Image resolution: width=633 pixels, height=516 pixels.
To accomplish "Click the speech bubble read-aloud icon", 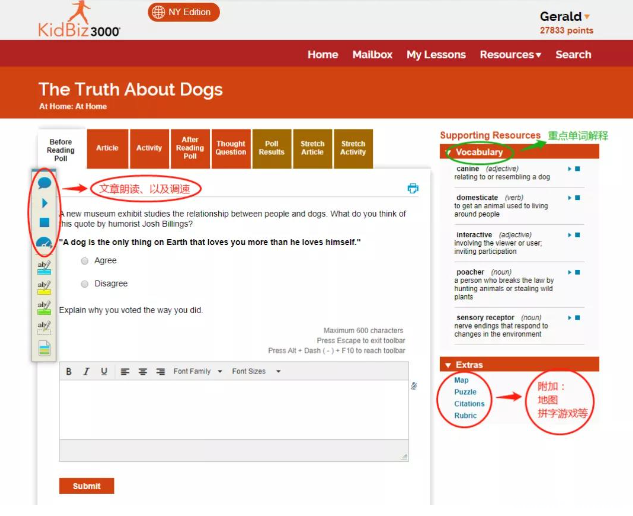I will click(44, 183).
